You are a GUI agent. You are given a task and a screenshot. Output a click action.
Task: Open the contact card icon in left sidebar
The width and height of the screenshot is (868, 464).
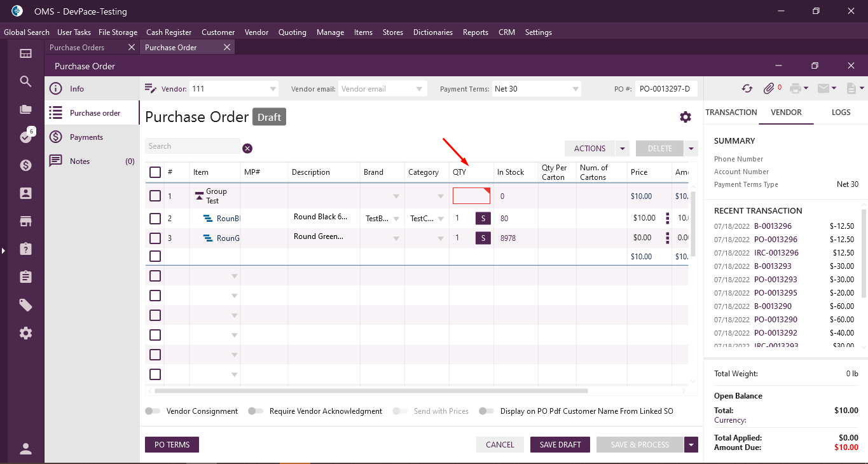[x=26, y=193]
